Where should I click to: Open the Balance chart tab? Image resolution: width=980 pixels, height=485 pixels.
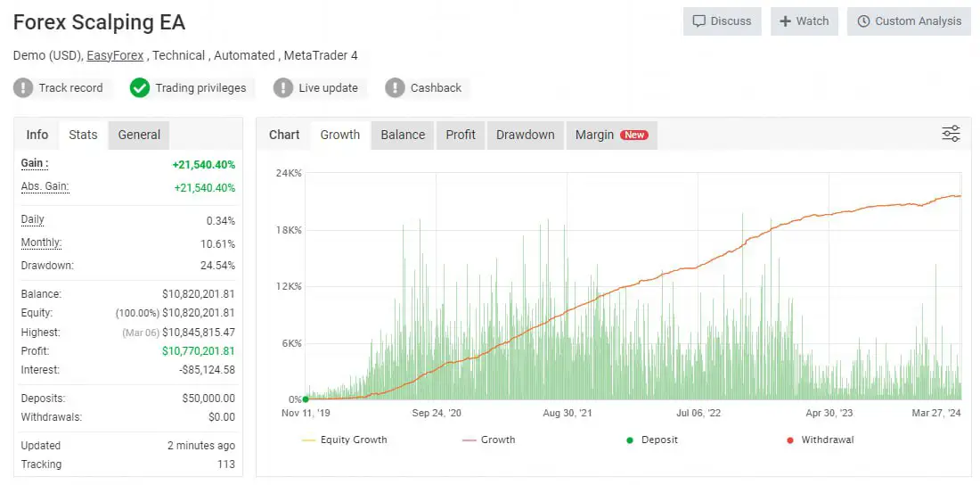[403, 135]
